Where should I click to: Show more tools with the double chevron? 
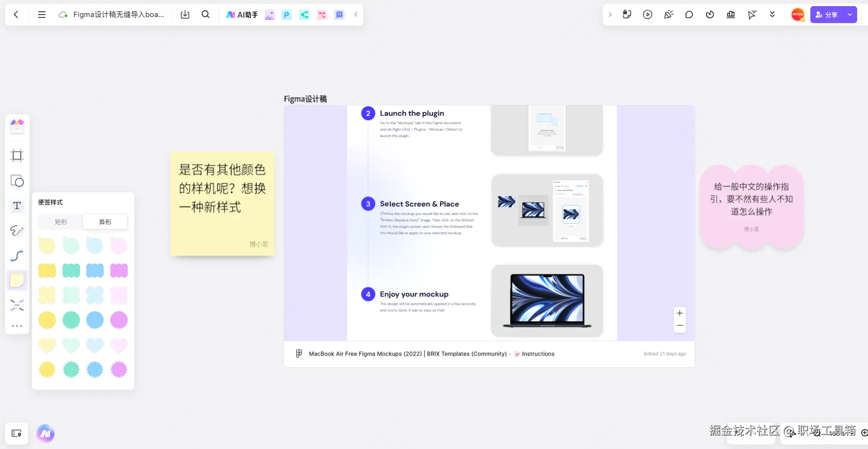click(772, 15)
